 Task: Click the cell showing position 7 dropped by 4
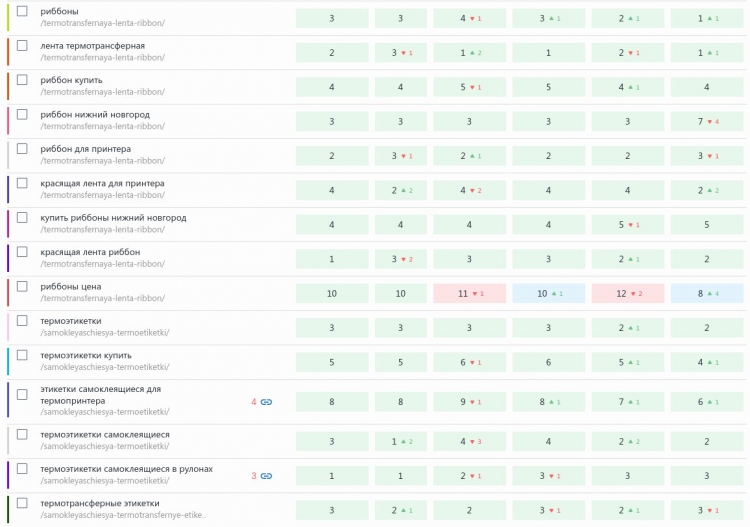(x=707, y=121)
